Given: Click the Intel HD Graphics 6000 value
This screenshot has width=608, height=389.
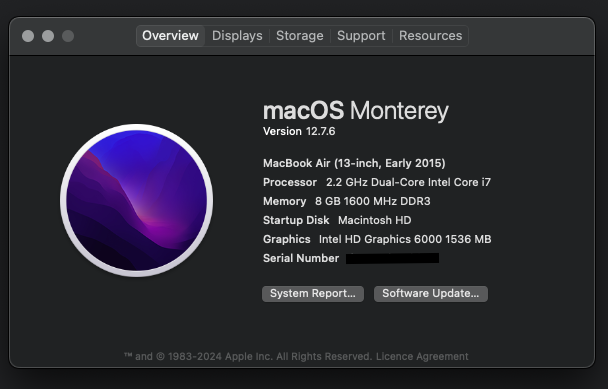Looking at the screenshot, I should [405, 239].
